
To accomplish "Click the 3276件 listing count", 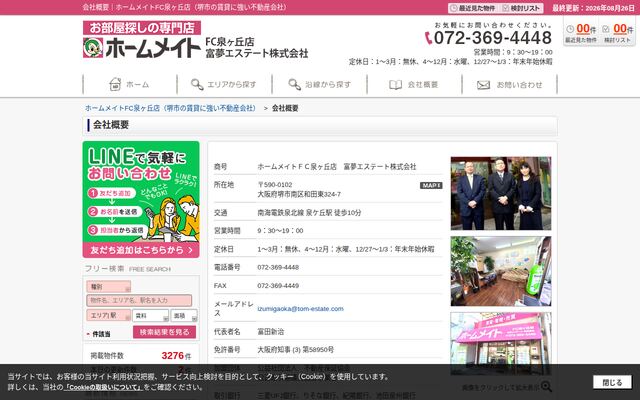I will click(x=176, y=356).
